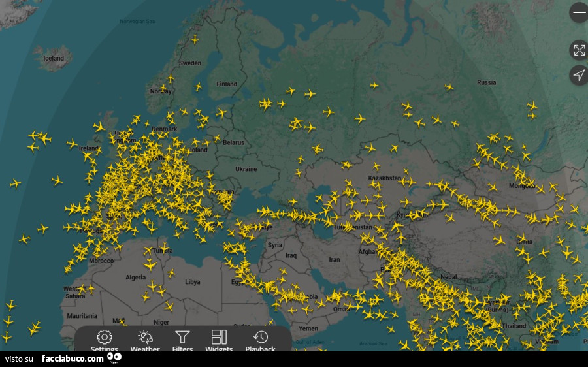Click the facciabuco.com link
The image size is (588, 367).
coord(73,359)
